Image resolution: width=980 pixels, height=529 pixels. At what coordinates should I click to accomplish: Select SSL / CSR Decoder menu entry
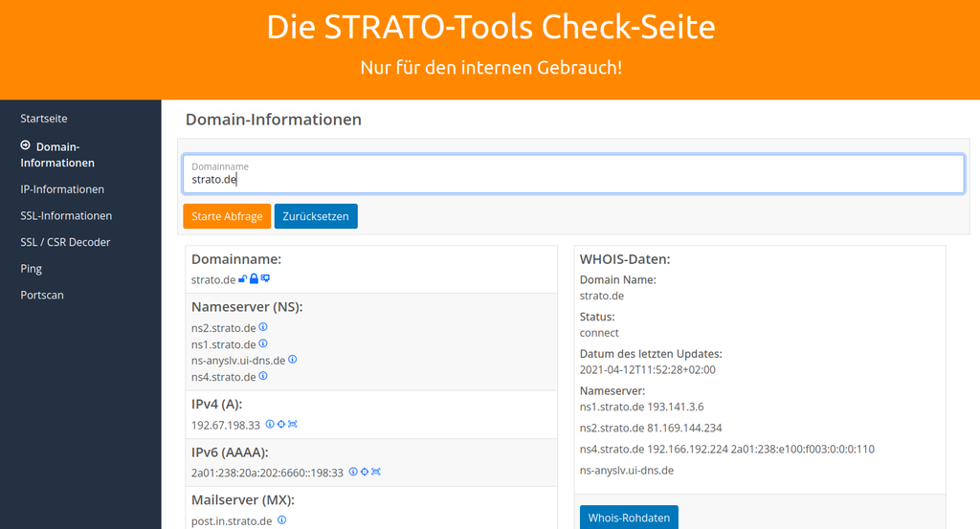coord(65,242)
